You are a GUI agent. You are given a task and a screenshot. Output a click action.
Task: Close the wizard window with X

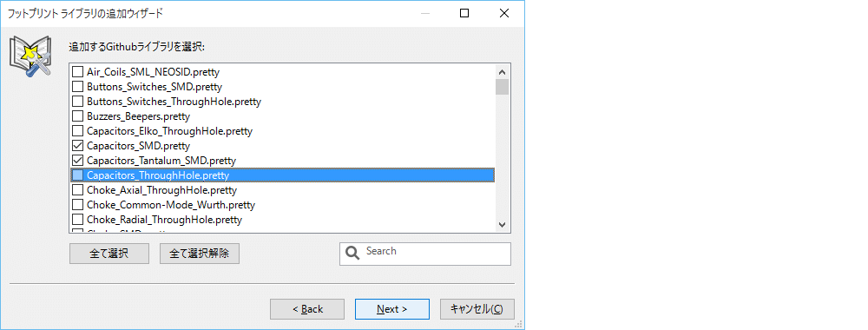click(x=503, y=13)
